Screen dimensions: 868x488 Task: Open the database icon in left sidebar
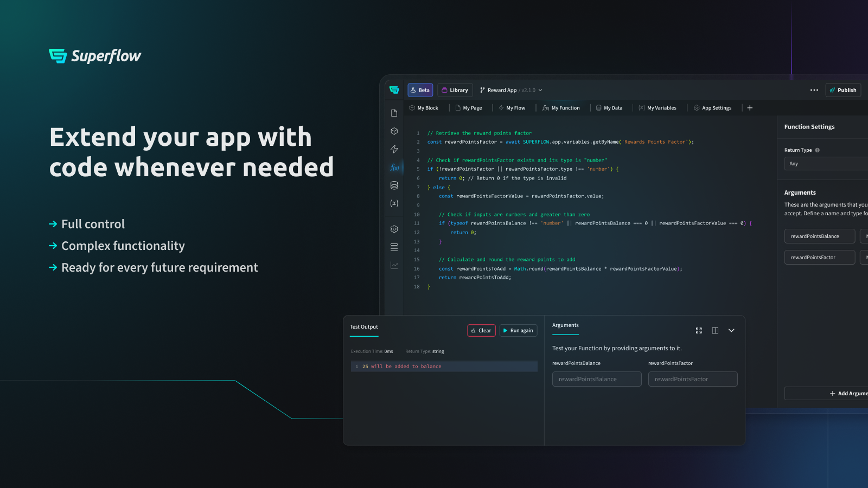pyautogui.click(x=394, y=185)
